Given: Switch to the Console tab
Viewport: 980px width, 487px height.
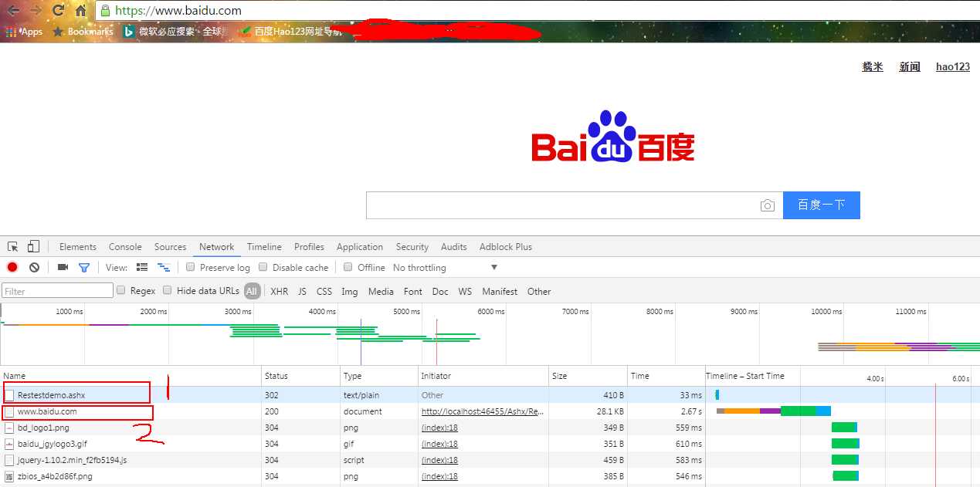Looking at the screenshot, I should [125, 247].
